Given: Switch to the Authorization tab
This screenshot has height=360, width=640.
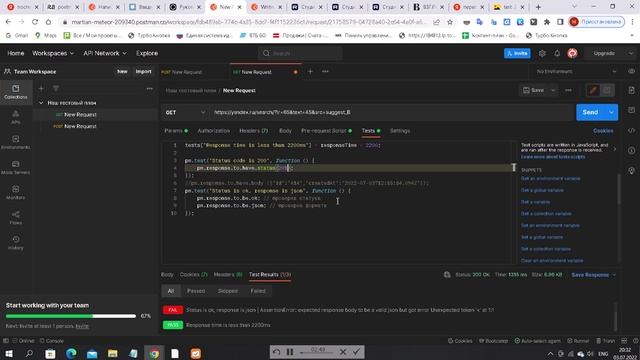Looking at the screenshot, I should (213, 131).
